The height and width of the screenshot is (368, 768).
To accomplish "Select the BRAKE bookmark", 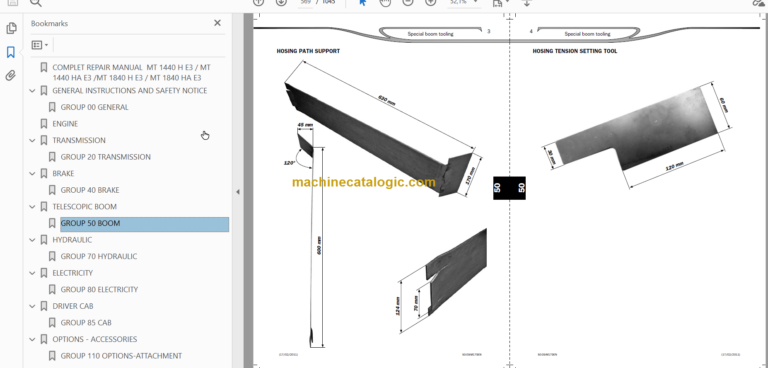I will coord(63,173).
